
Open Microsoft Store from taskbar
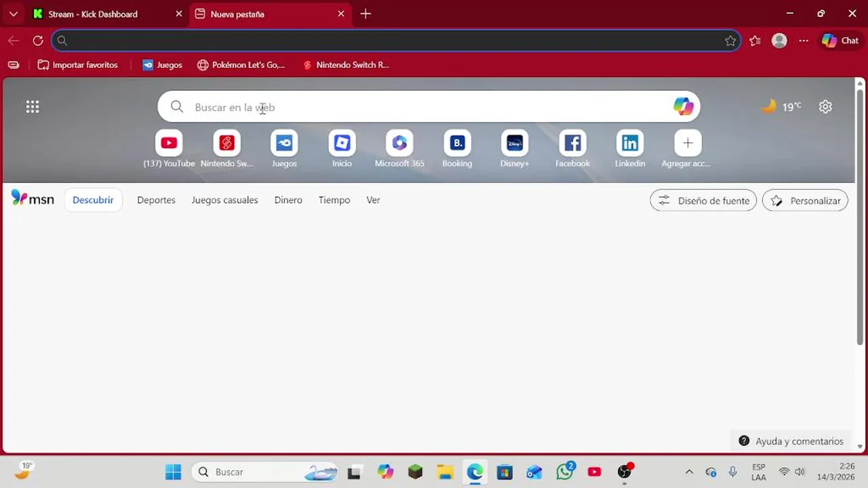point(505,472)
